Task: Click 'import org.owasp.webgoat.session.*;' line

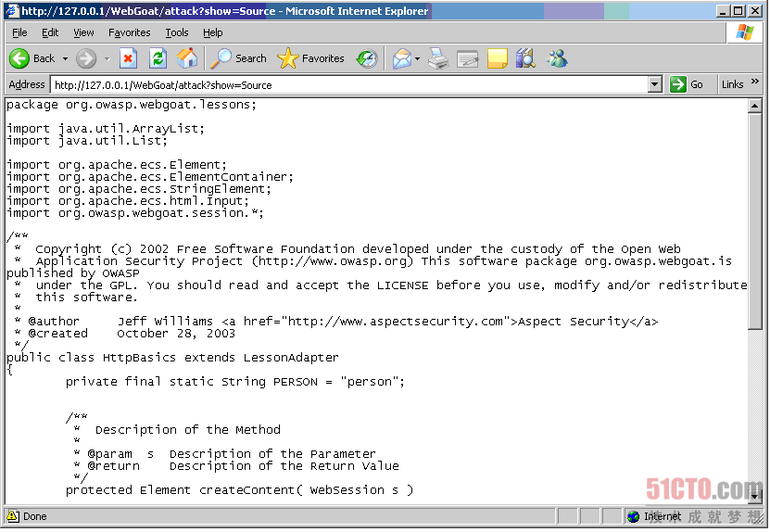Action: click(x=135, y=213)
